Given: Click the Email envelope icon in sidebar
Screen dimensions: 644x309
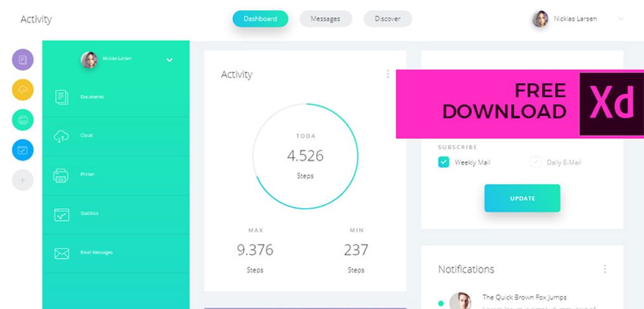Looking at the screenshot, I should 62,254.
